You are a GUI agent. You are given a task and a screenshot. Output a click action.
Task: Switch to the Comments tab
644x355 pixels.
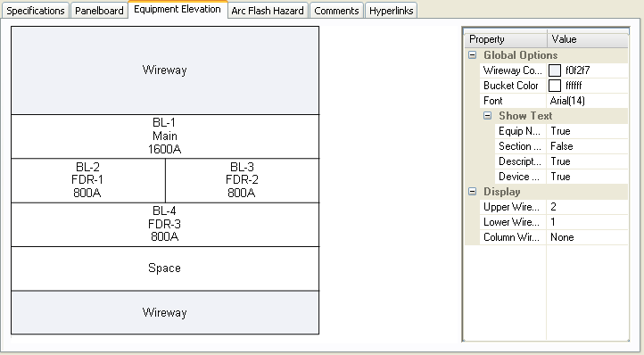pyautogui.click(x=336, y=11)
